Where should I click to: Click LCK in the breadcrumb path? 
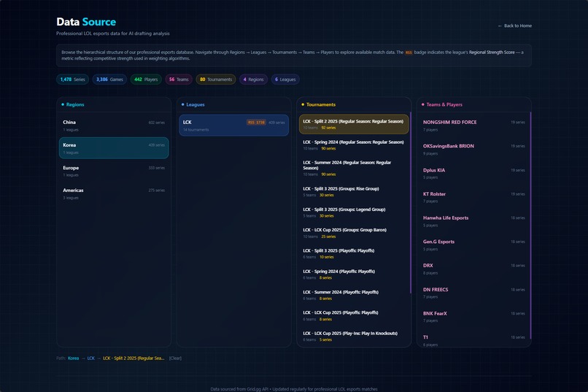click(90, 358)
